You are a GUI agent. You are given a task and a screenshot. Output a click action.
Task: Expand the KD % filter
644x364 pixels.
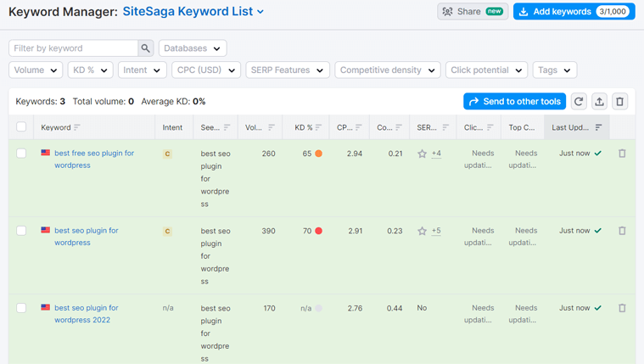tap(90, 70)
